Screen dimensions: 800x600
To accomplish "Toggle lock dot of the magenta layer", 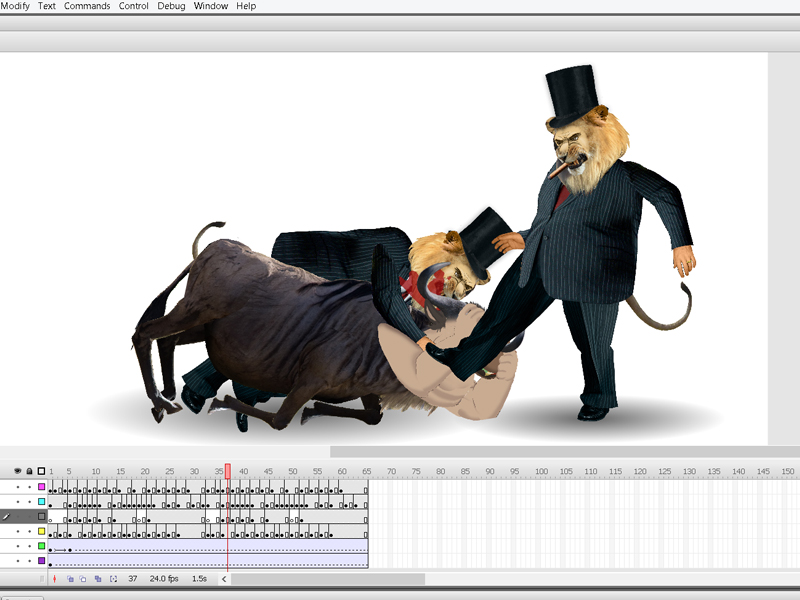I will coord(30,487).
